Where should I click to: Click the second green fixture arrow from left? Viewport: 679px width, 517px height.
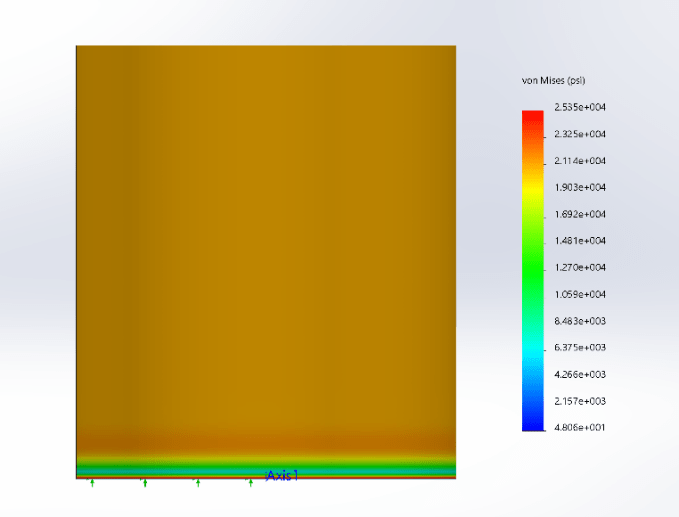[145, 484]
